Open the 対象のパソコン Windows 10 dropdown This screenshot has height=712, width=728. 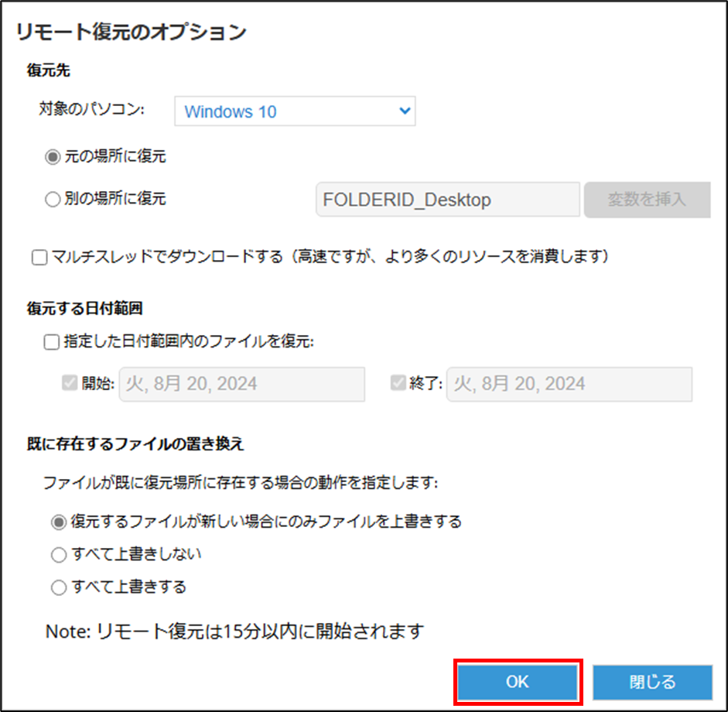[295, 111]
